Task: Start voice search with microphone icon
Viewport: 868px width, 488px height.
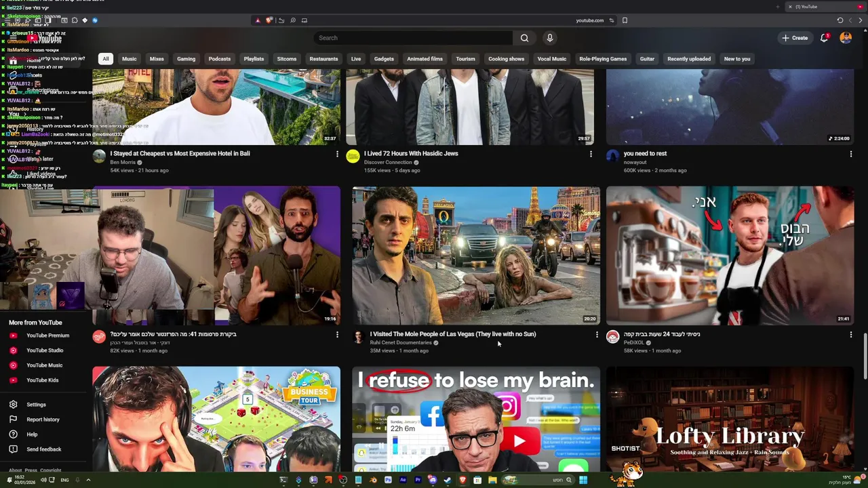Action: point(550,38)
